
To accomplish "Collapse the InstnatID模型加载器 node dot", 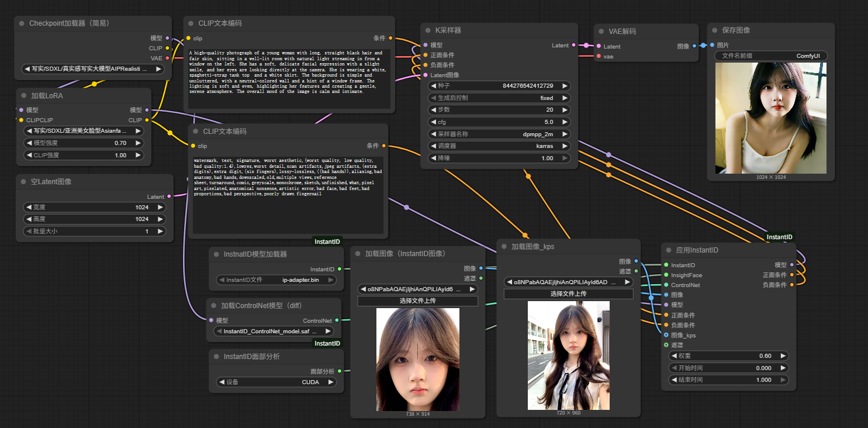I will [x=216, y=254].
